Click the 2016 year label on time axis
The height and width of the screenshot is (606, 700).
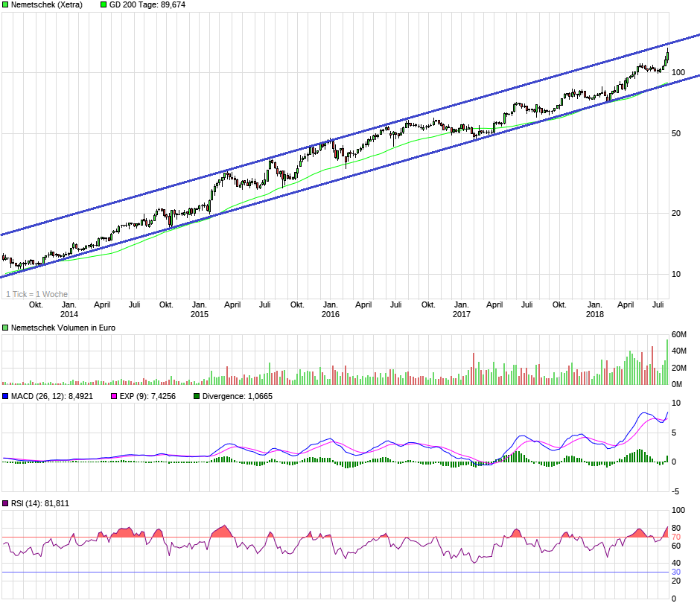coord(330,314)
